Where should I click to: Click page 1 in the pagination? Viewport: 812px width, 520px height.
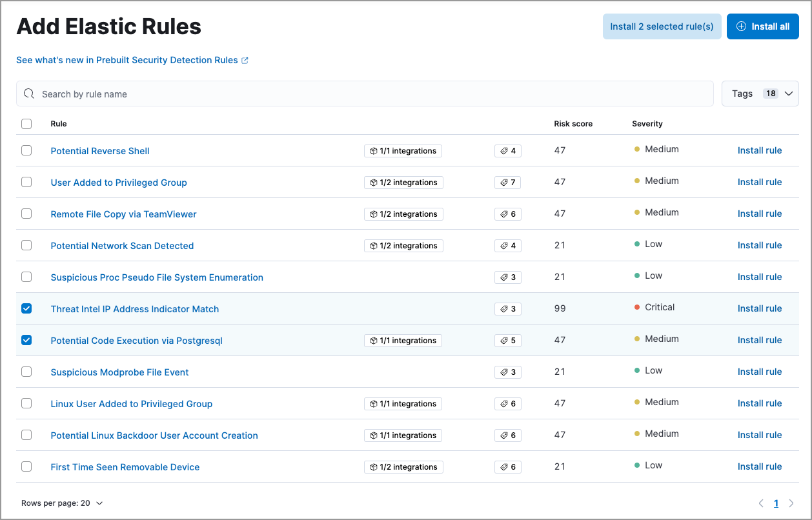point(776,503)
